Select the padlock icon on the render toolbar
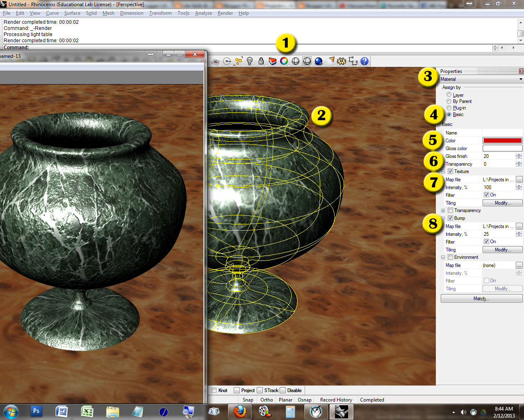This screenshot has height=420, width=524. point(261,61)
